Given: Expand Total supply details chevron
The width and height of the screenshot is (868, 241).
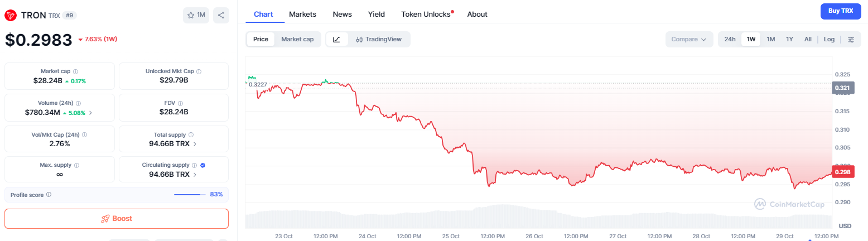Looking at the screenshot, I should point(195,144).
